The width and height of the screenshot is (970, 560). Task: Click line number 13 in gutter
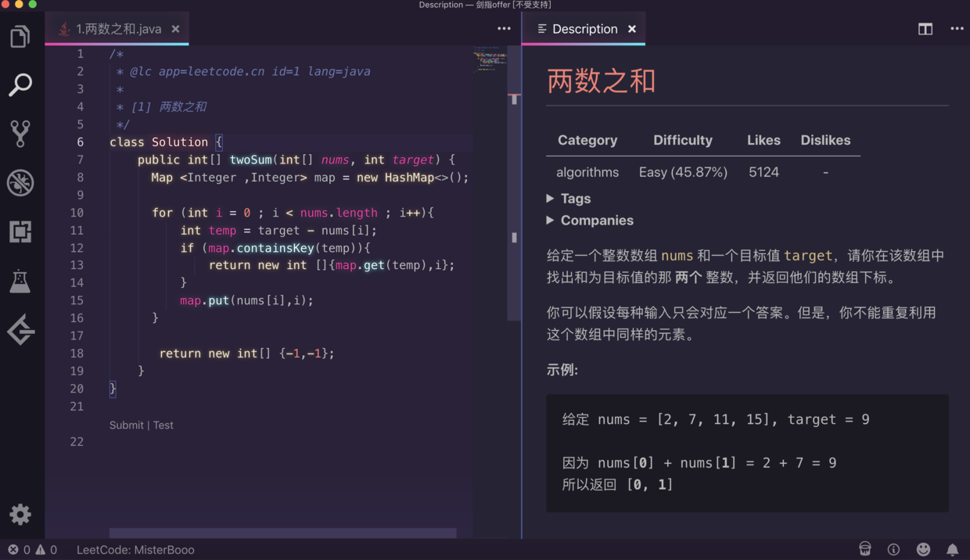tap(77, 265)
